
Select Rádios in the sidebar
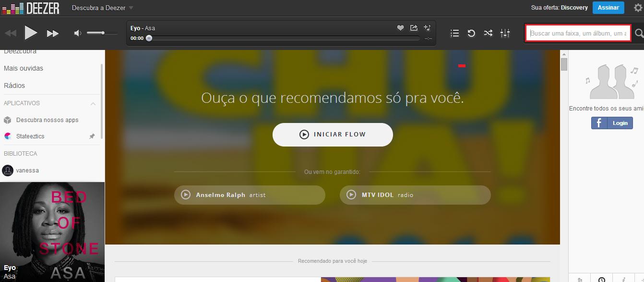click(14, 86)
